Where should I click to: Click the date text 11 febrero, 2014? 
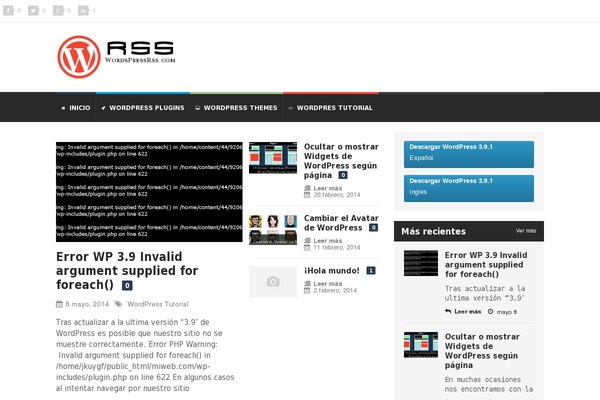[337, 247]
